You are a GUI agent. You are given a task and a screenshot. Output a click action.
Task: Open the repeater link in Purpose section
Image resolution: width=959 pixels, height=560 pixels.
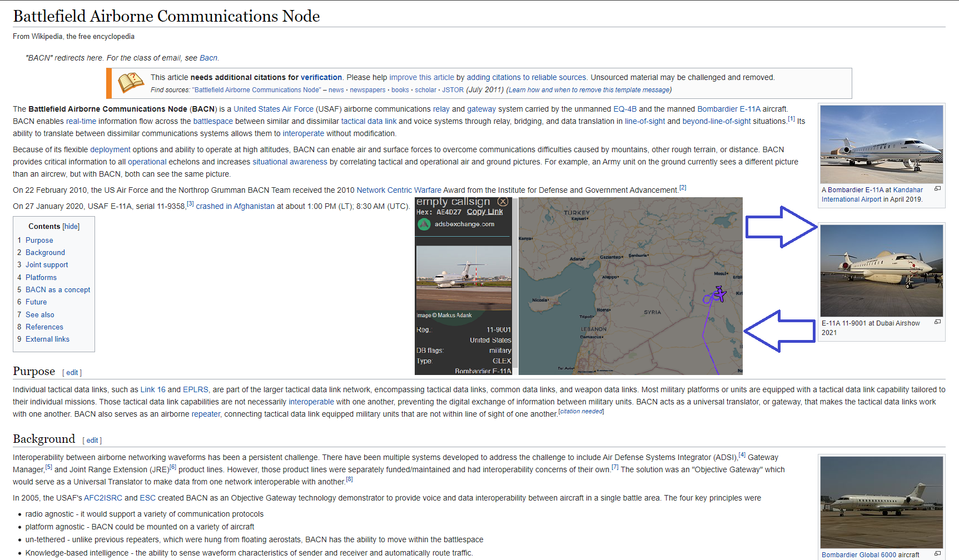[206, 414]
